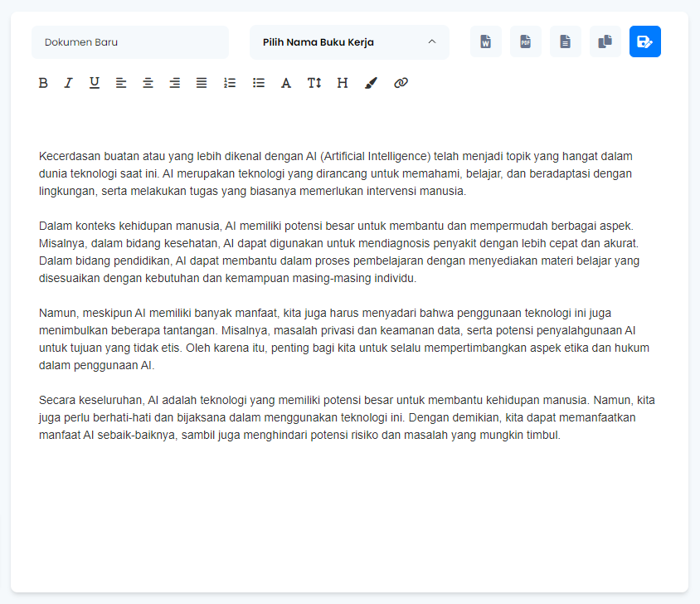Align text to the right
The width and height of the screenshot is (700, 604).
coord(174,83)
